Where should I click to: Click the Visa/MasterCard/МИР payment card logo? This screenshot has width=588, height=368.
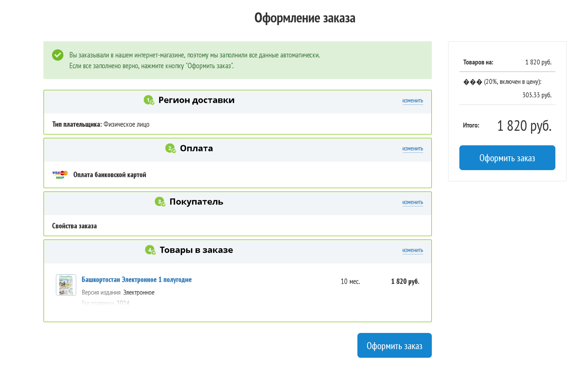(x=60, y=175)
